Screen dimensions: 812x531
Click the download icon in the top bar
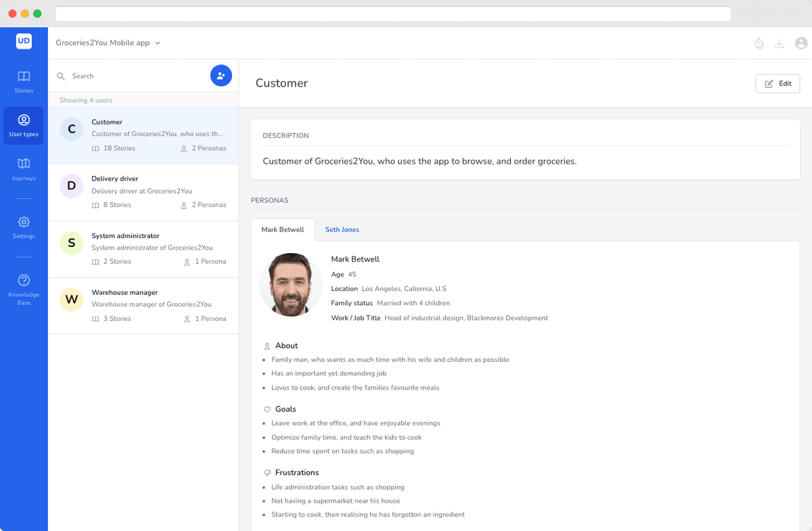coord(779,43)
